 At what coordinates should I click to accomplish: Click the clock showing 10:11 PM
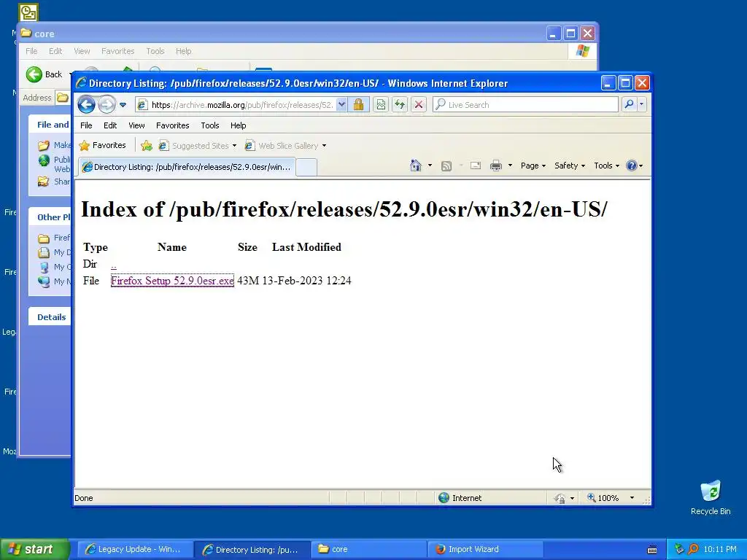[720, 550]
